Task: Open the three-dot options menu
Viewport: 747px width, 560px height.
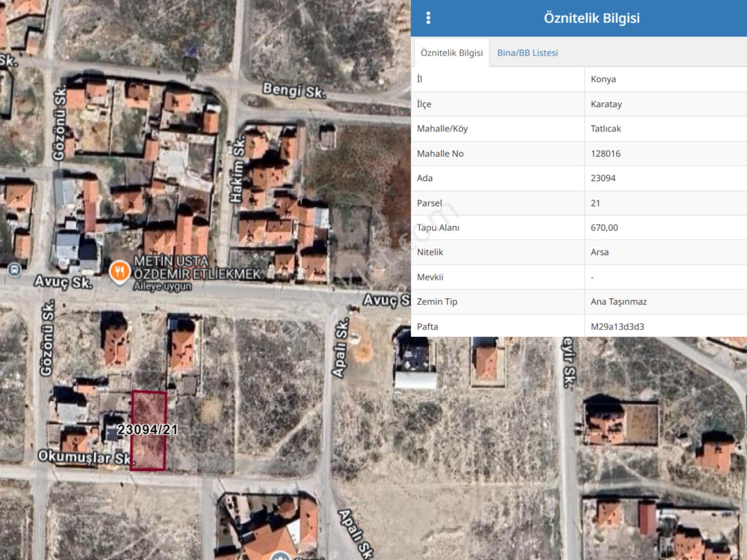Action: point(428,18)
